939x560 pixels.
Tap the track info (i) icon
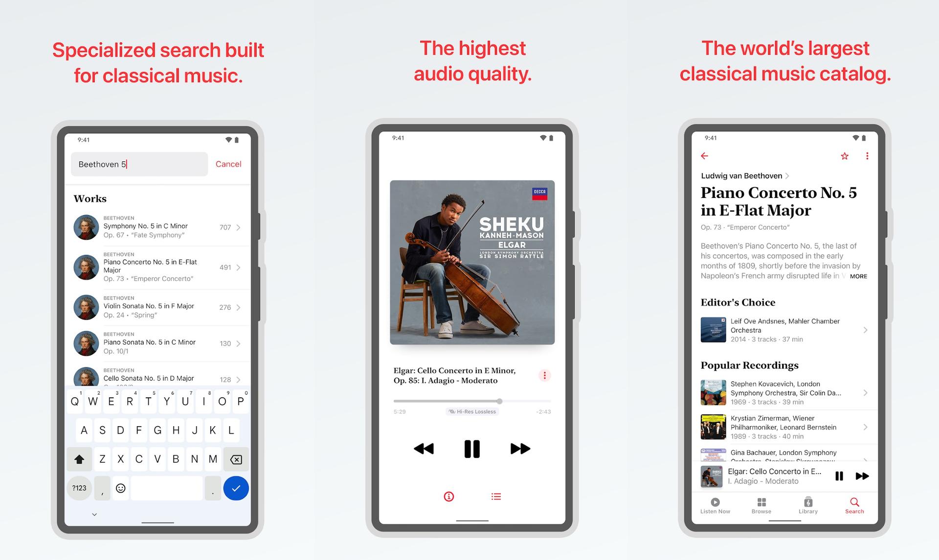[x=447, y=496]
